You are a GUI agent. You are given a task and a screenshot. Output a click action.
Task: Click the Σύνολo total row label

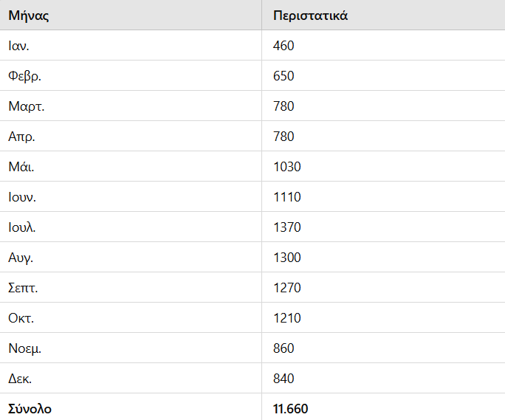[x=30, y=409]
